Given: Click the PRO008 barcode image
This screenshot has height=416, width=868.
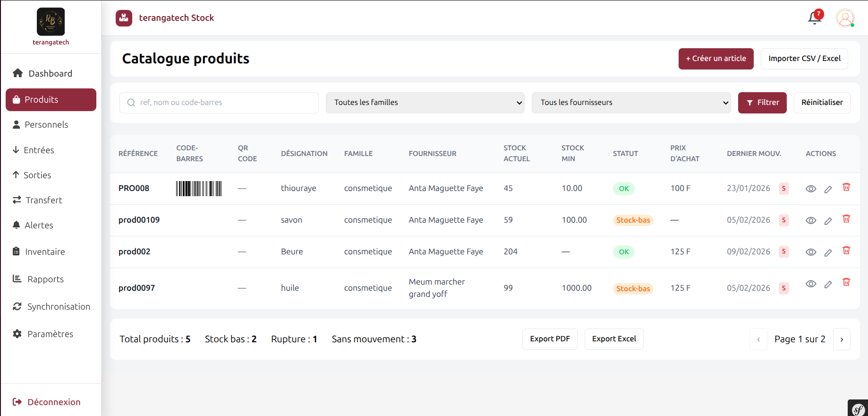Looking at the screenshot, I should [199, 189].
